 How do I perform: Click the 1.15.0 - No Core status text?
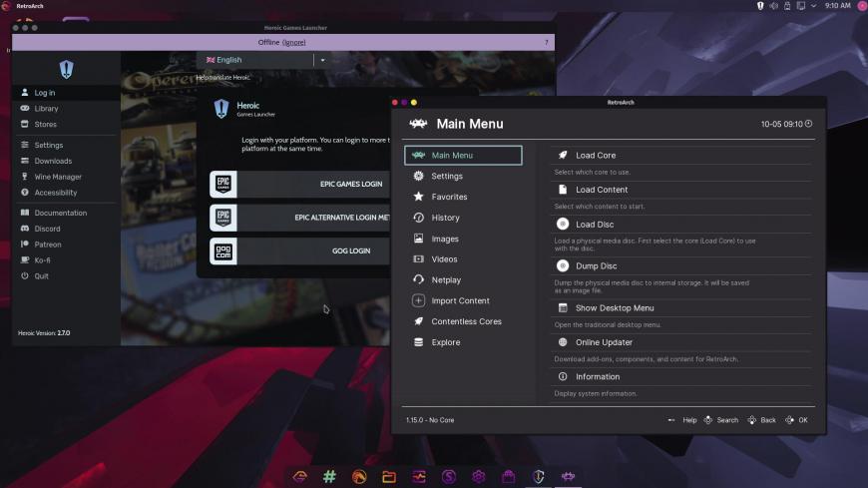point(430,420)
